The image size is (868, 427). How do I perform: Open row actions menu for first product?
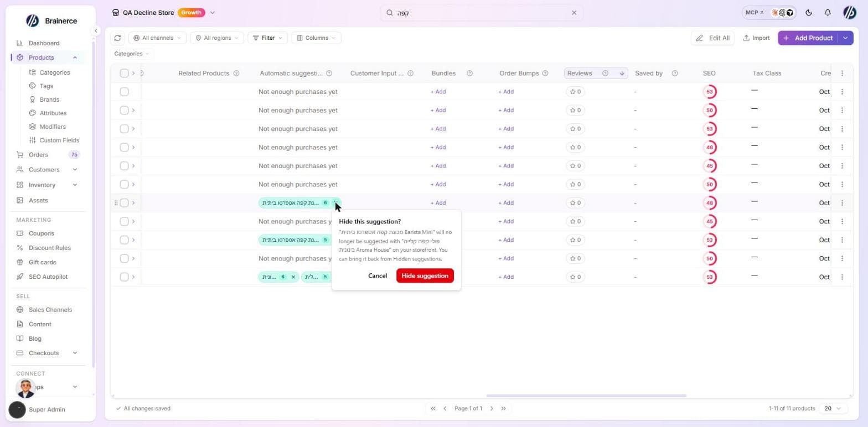click(842, 92)
